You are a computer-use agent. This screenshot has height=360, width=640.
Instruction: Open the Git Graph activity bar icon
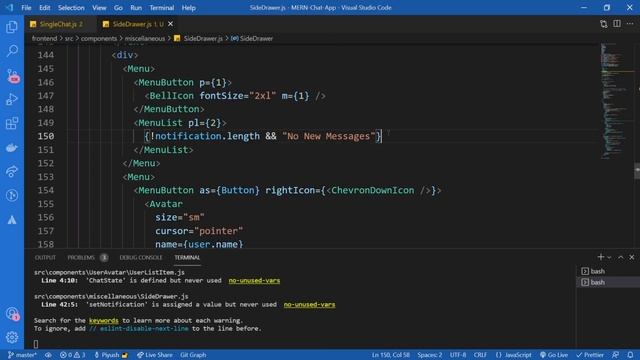pos(12,196)
